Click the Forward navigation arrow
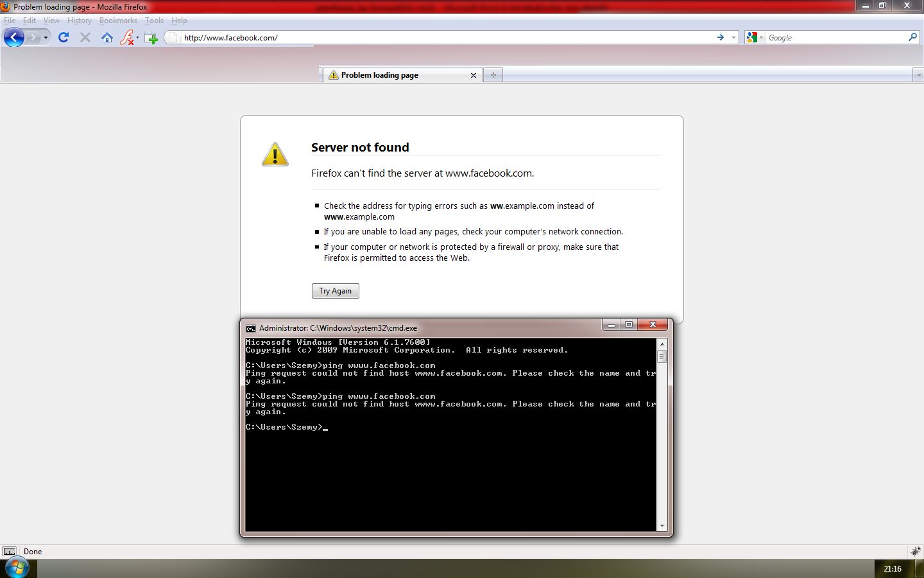The height and width of the screenshot is (578, 924). [x=33, y=37]
